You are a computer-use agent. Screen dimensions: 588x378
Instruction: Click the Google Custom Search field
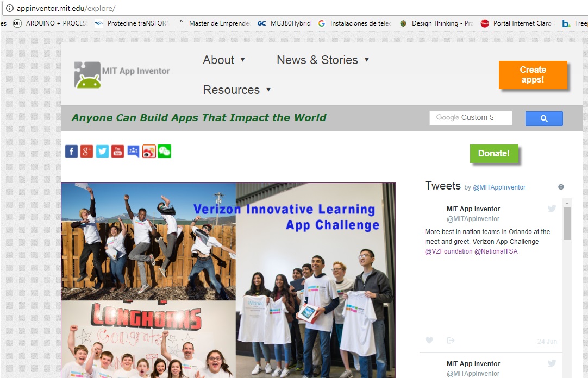[471, 118]
